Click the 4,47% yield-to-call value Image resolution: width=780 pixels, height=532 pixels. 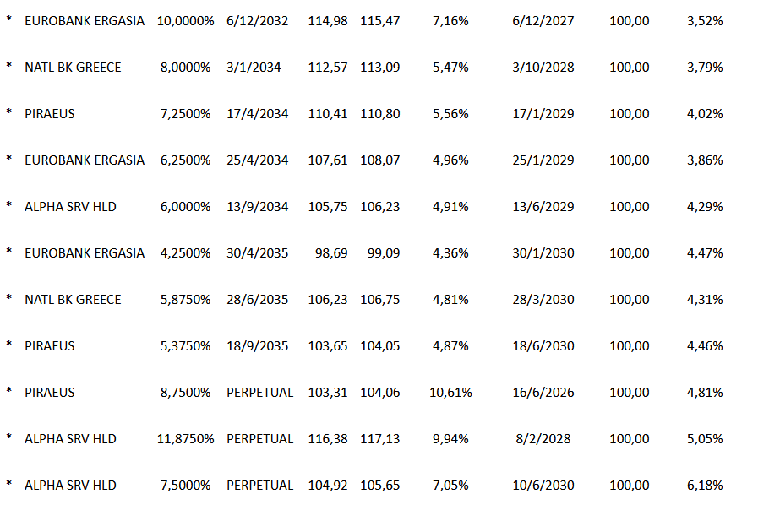(705, 253)
